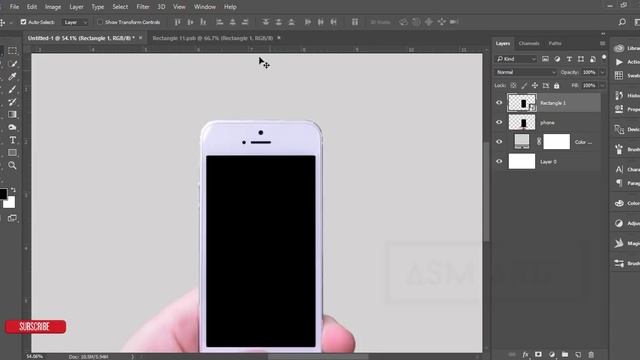This screenshot has height=360, width=640.
Task: Set the background color swatch
Action: (x=10, y=203)
